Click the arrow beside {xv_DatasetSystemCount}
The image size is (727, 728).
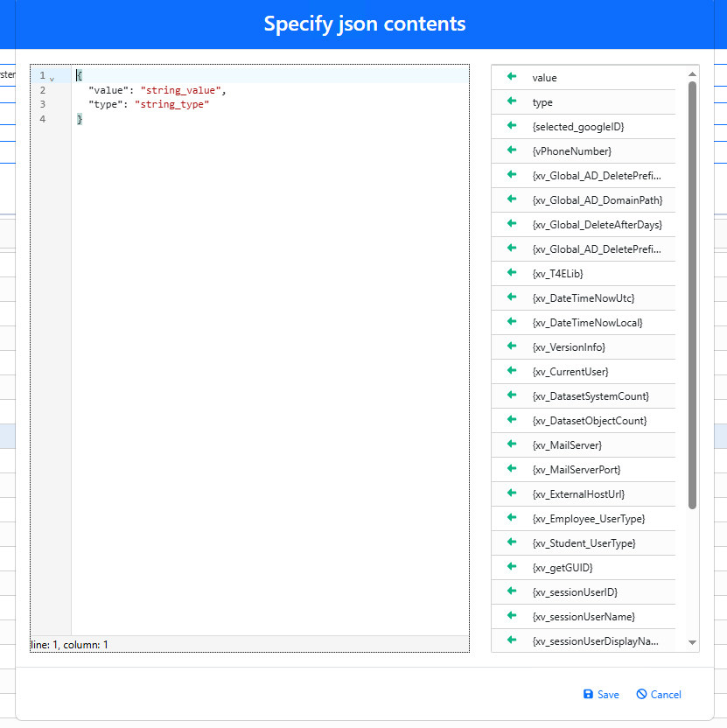pos(512,395)
